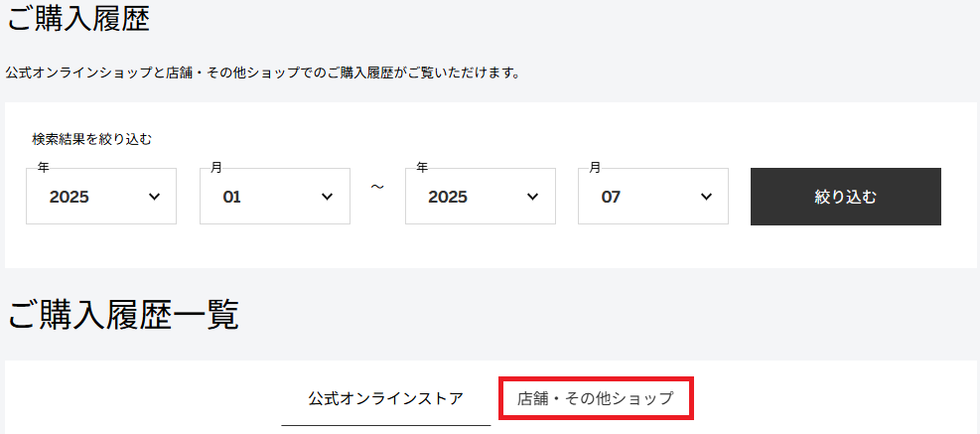Click the ご購入履歴 page heading
Screen dimensions: 980x434
[x=78, y=19]
